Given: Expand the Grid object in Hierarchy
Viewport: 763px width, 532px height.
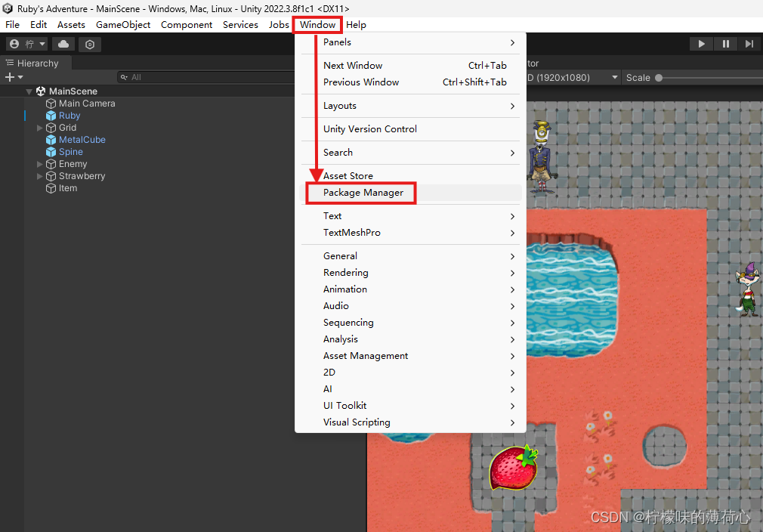Looking at the screenshot, I should click(39, 127).
